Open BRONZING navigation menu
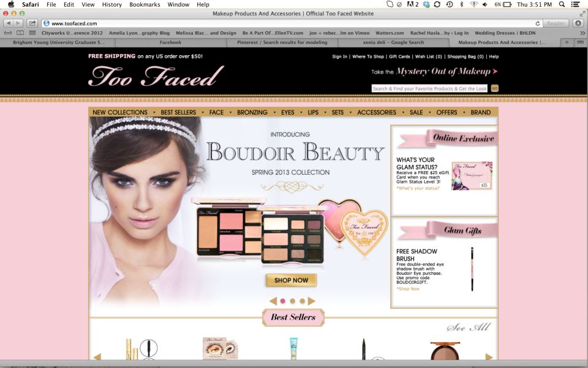 tap(252, 112)
